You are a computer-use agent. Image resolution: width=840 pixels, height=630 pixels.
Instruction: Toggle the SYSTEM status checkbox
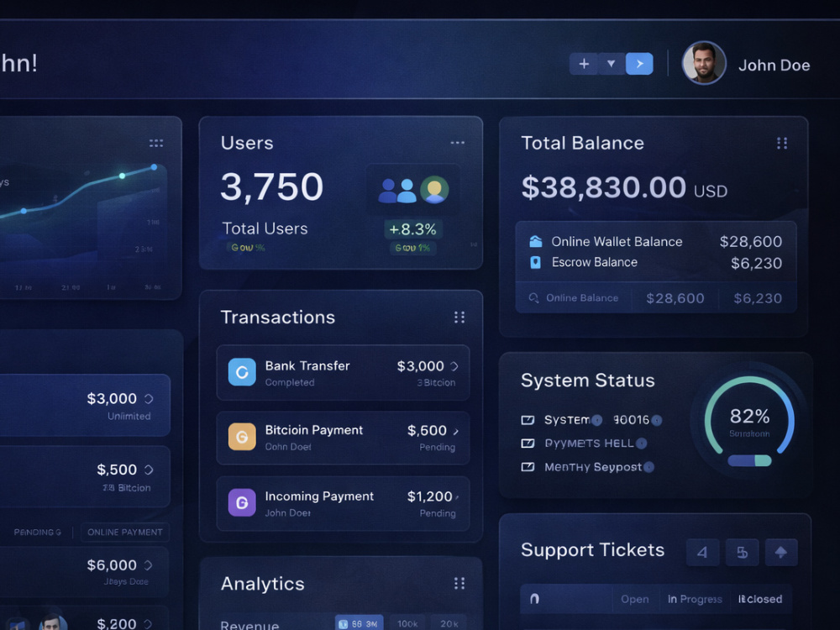click(x=528, y=420)
